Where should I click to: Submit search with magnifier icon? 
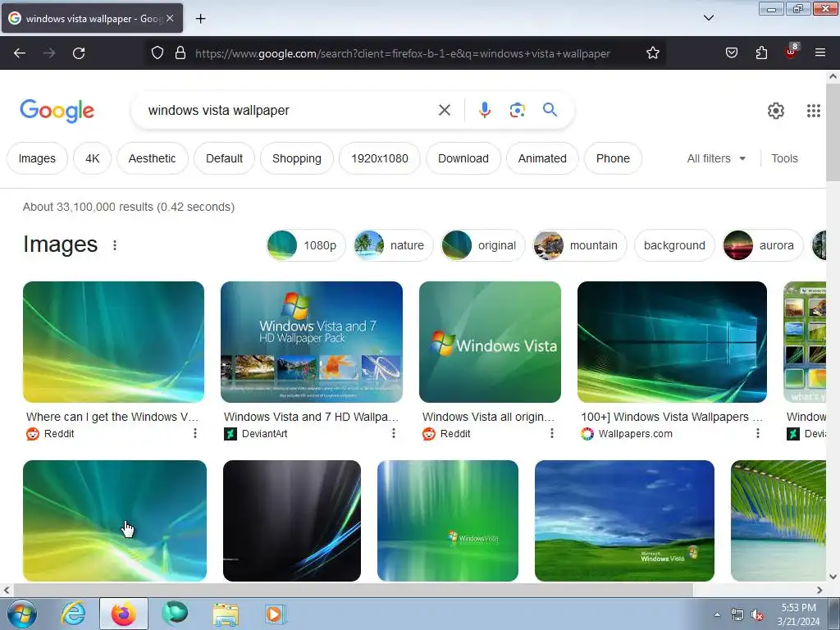550,110
